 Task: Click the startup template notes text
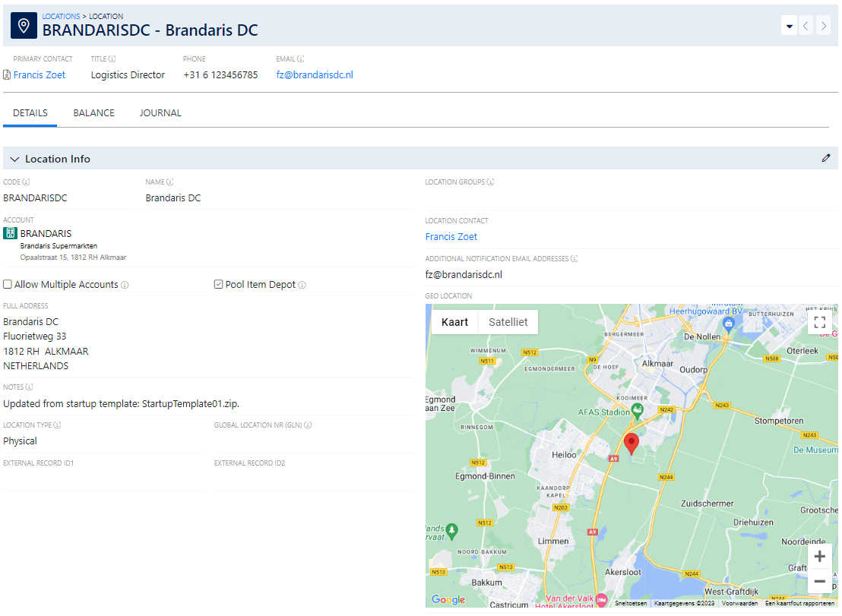coord(121,403)
